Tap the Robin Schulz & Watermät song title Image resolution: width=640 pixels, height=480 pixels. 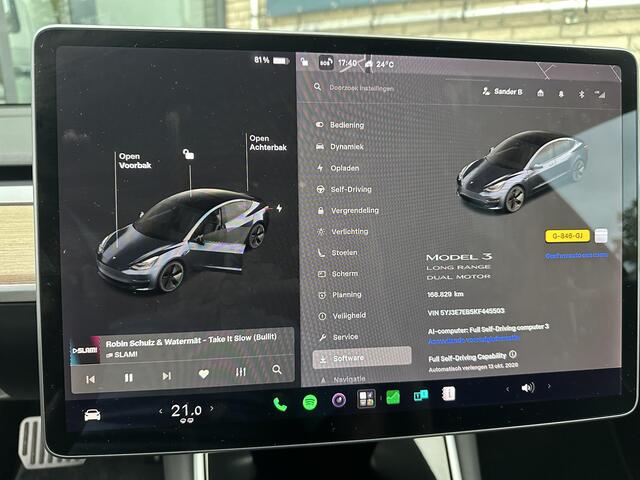pyautogui.click(x=191, y=340)
